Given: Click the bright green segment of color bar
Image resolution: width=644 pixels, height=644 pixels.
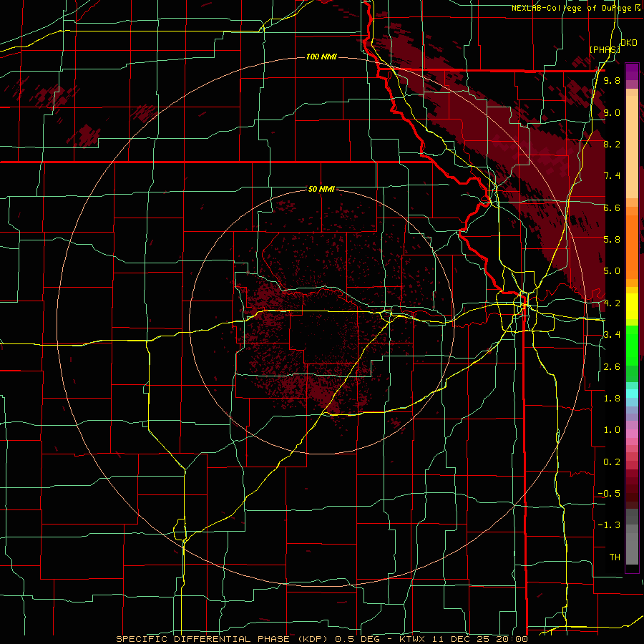Looking at the screenshot, I should pos(632,345).
